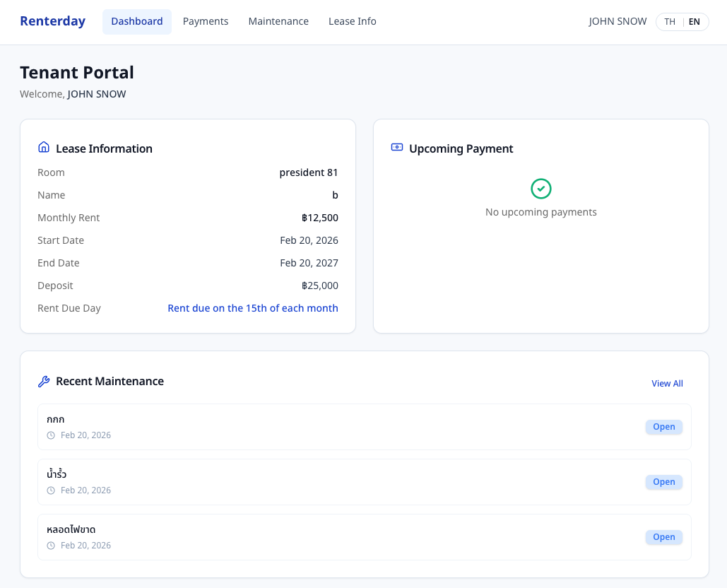Switch language to TH
This screenshot has height=588, width=727.
670,22
